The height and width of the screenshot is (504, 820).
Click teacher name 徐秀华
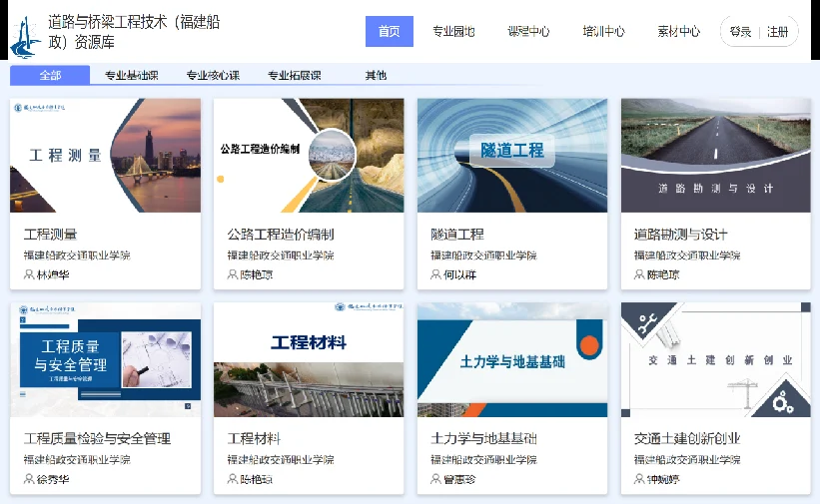coord(53,479)
